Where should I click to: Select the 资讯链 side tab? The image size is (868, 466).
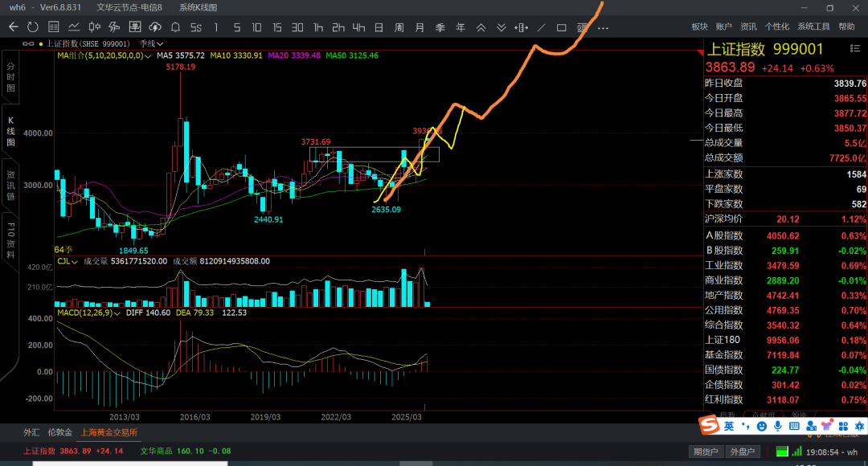[10, 186]
